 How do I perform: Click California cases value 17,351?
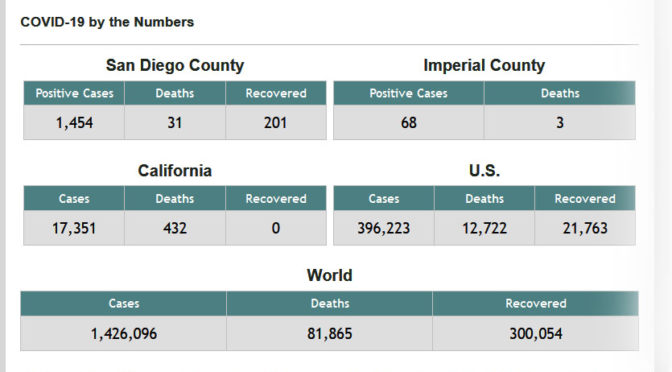click(74, 228)
